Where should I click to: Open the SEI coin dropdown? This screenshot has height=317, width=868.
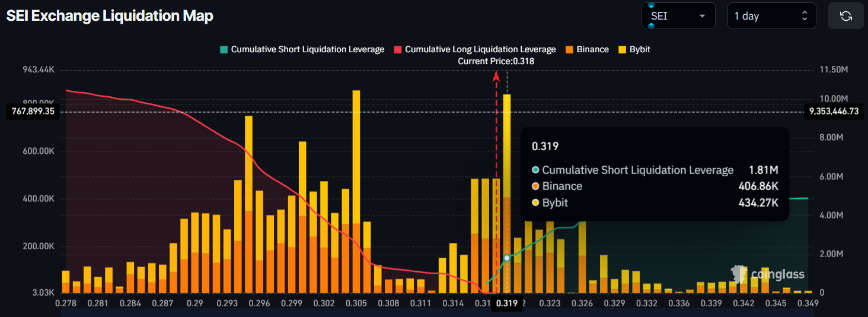click(678, 16)
